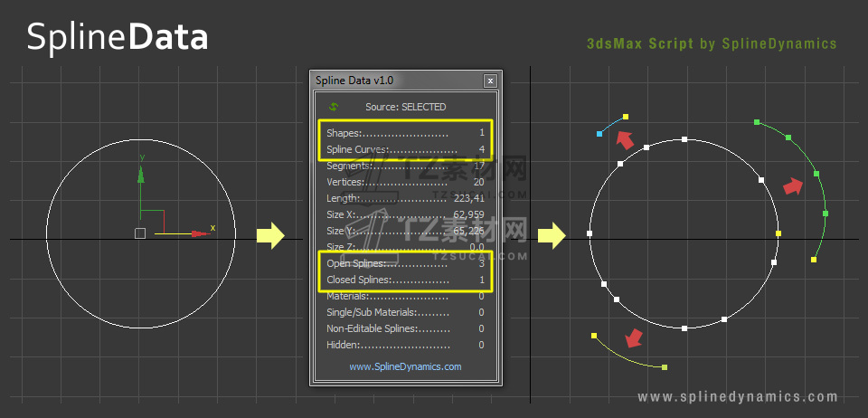
Task: Click the 'Size X' row showing 62,959
Action: pyautogui.click(x=405, y=214)
